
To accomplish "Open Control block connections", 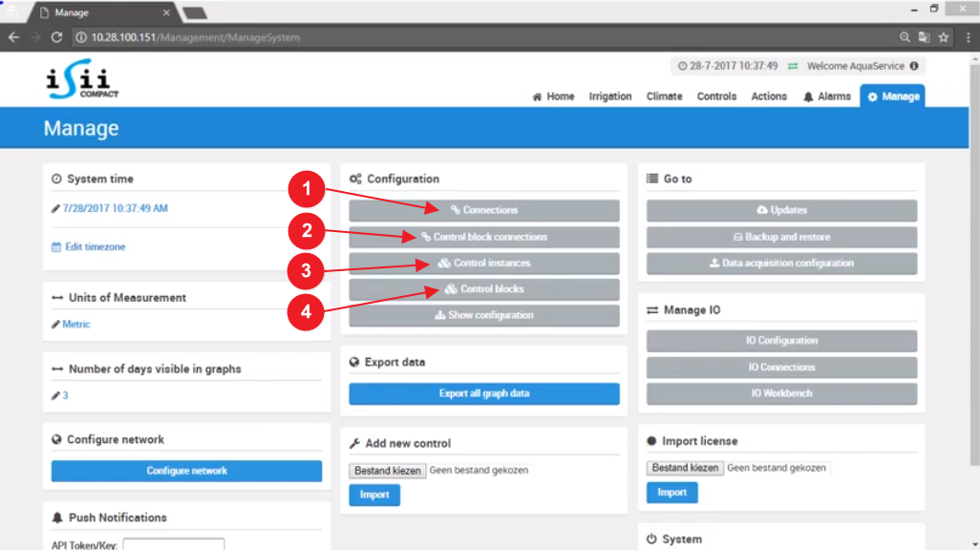I will coord(484,238).
